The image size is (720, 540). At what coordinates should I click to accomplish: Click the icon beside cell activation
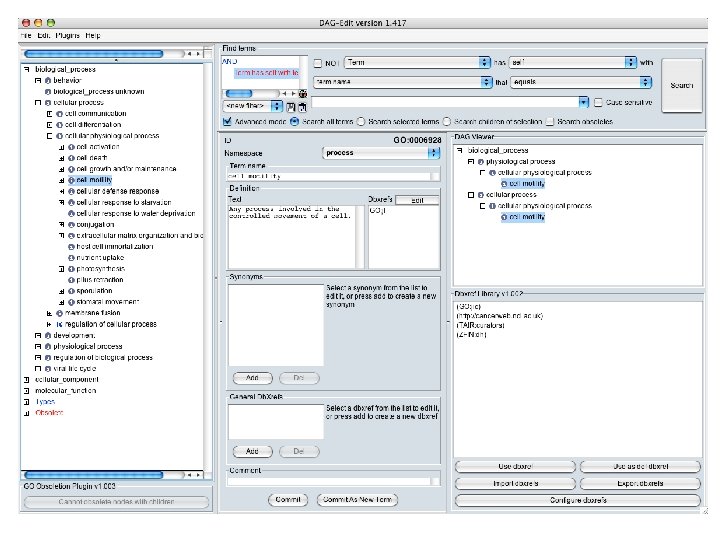[71, 147]
